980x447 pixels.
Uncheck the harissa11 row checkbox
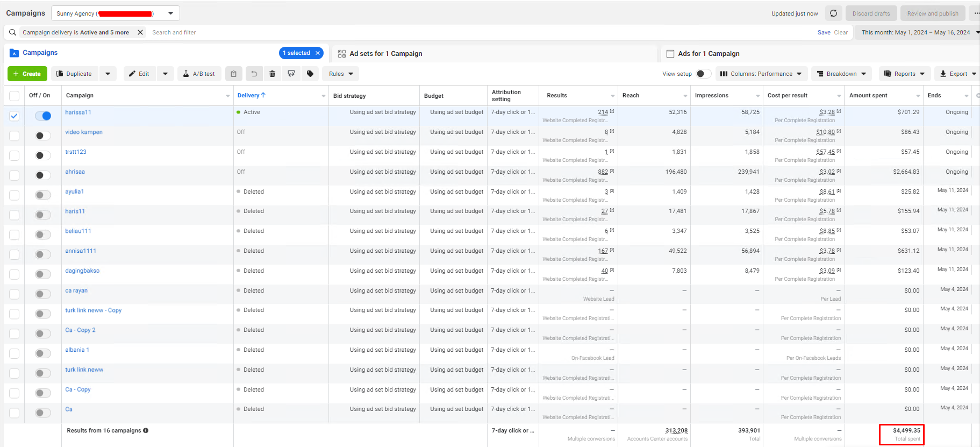pos(15,116)
